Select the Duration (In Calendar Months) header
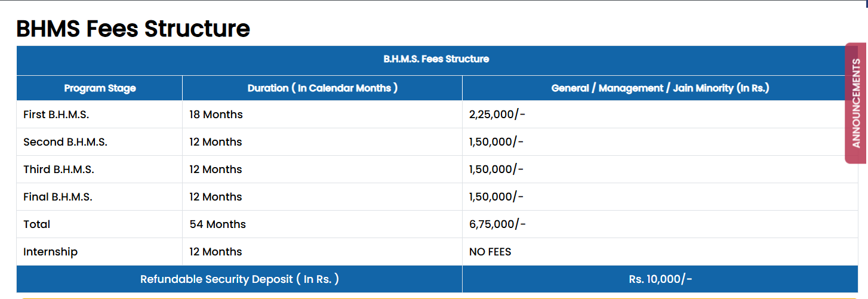The width and height of the screenshot is (868, 299). tap(322, 88)
